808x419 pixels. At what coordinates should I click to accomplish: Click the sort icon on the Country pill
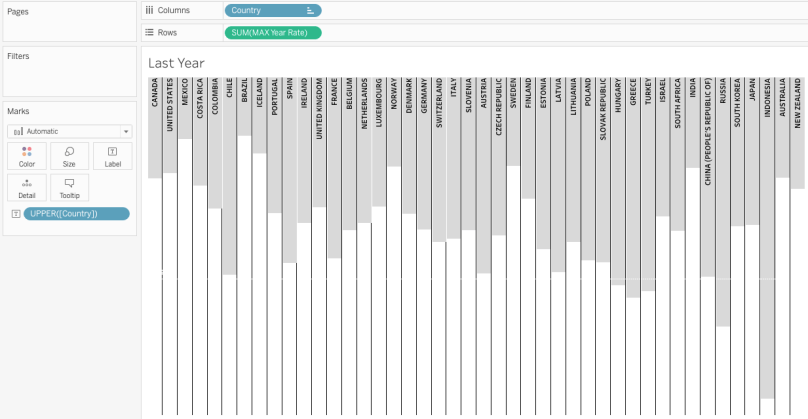(312, 10)
